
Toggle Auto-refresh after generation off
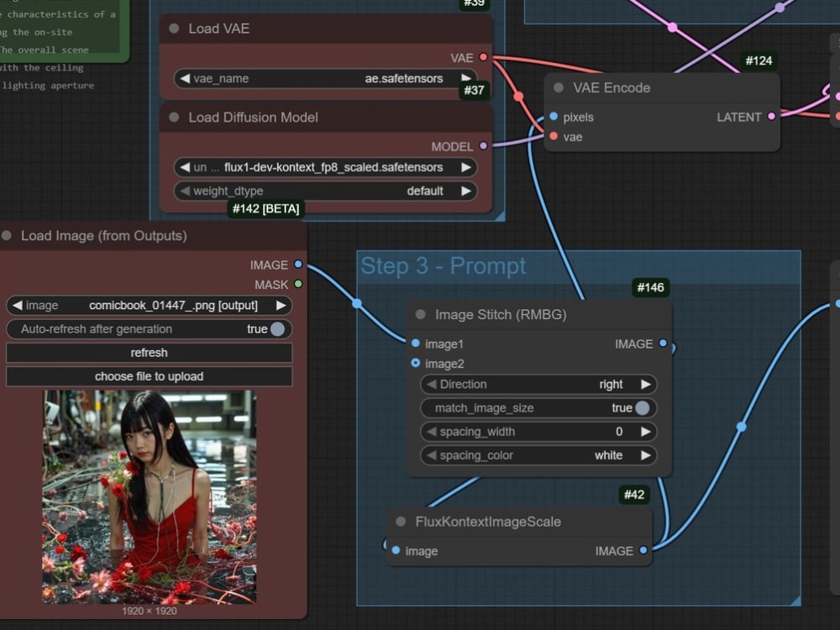pyautogui.click(x=277, y=329)
